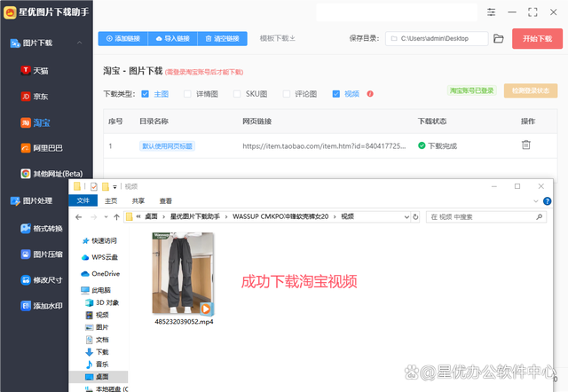Open 阿里巴巴 download page

point(47,147)
